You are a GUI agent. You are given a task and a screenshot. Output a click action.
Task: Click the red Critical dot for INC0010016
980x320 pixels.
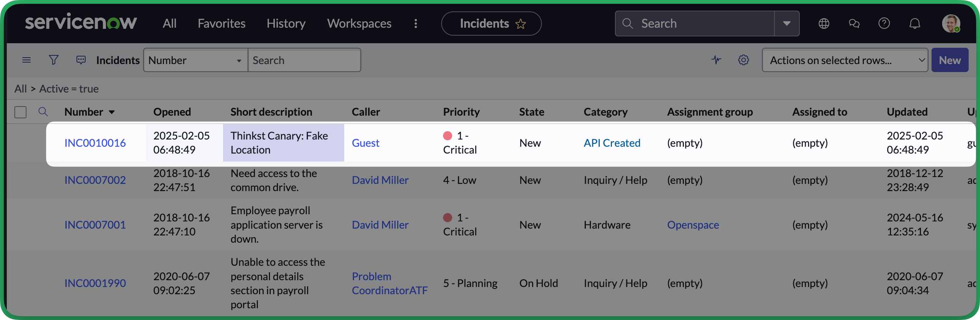pos(447,136)
